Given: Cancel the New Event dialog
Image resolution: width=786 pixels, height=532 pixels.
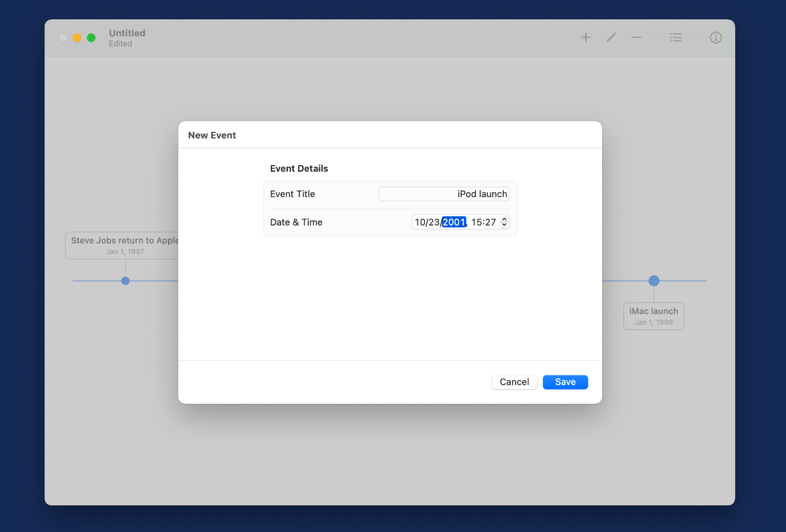Looking at the screenshot, I should tap(514, 382).
